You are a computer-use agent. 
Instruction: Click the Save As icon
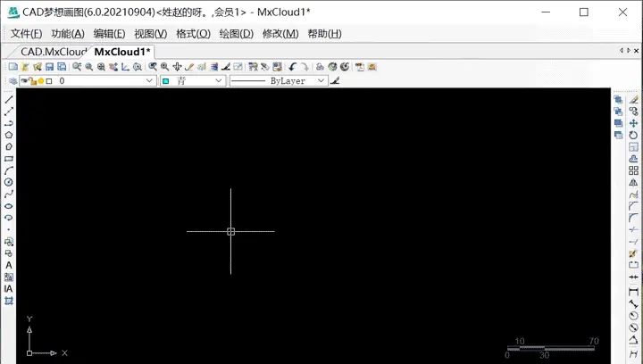tap(62, 67)
